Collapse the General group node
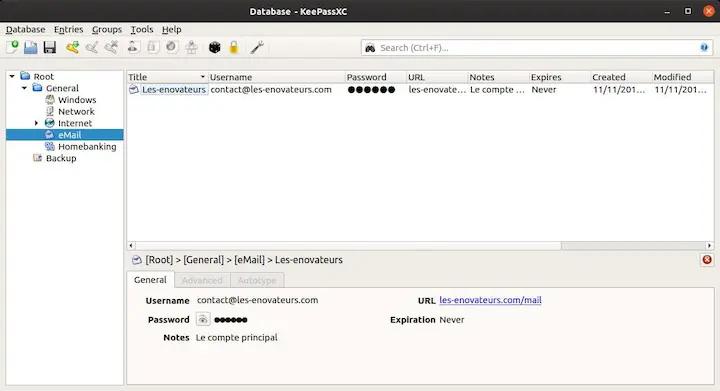 tap(24, 88)
